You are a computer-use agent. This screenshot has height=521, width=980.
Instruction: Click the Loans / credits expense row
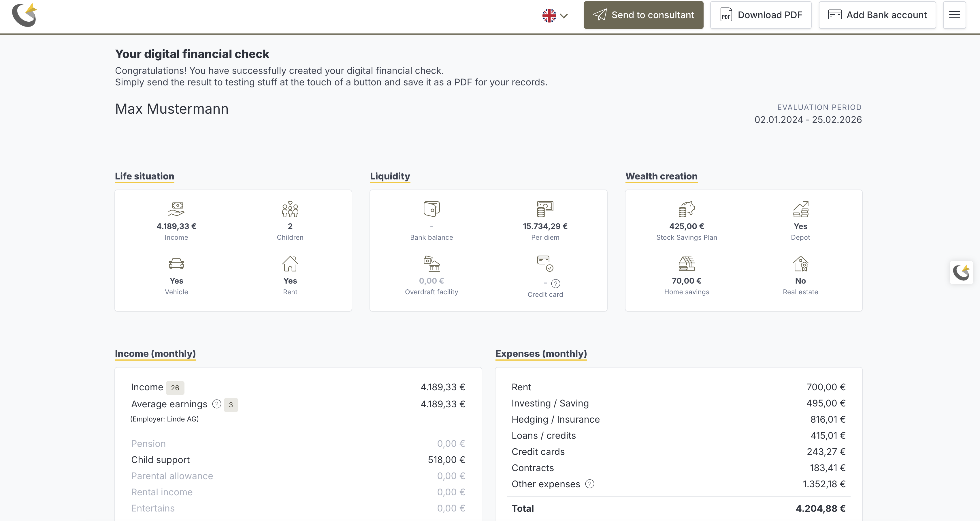pyautogui.click(x=678, y=435)
